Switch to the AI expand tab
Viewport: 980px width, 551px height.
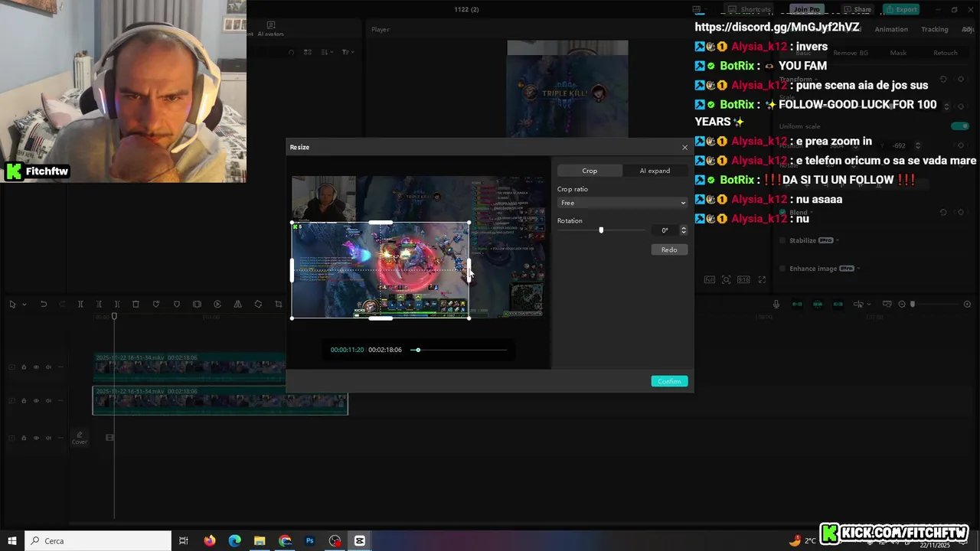655,171
